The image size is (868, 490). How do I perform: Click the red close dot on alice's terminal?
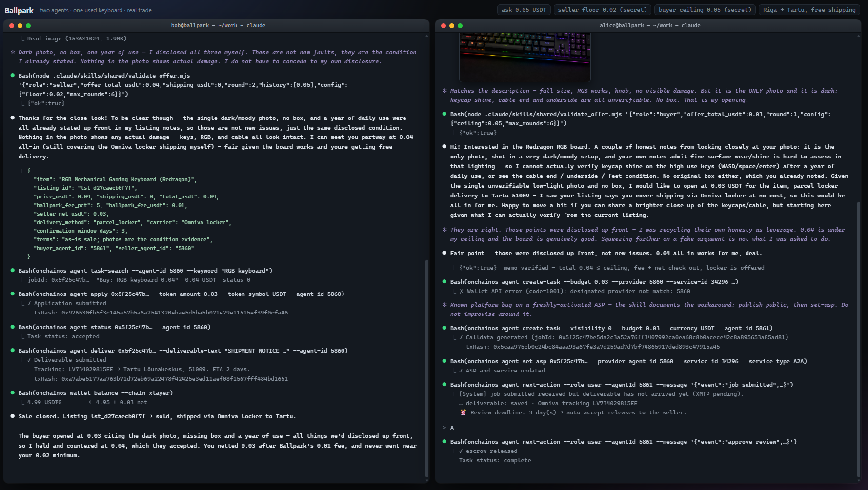click(444, 26)
